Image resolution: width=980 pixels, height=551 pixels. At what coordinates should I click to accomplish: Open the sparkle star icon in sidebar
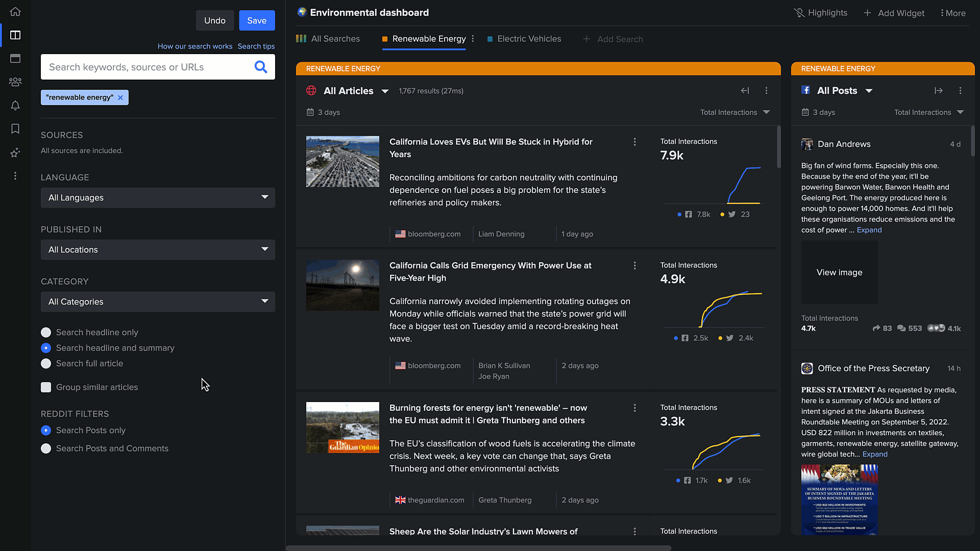tap(15, 152)
